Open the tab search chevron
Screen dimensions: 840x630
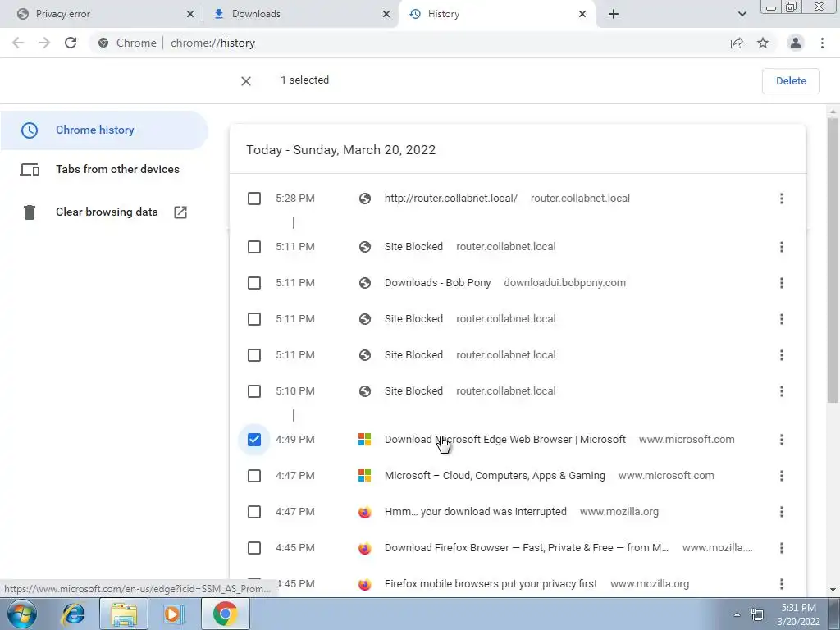[x=742, y=14]
